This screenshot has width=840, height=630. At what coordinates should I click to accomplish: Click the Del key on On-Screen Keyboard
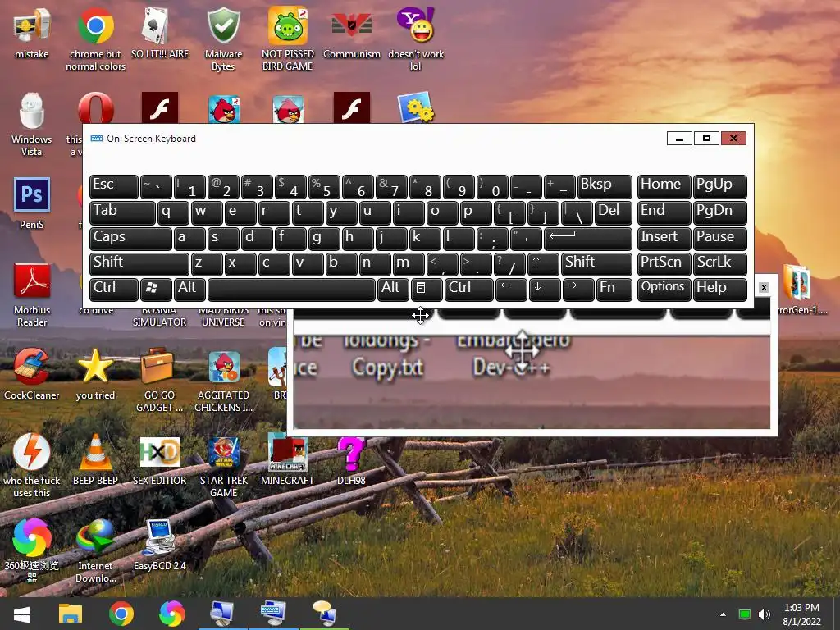(613, 212)
